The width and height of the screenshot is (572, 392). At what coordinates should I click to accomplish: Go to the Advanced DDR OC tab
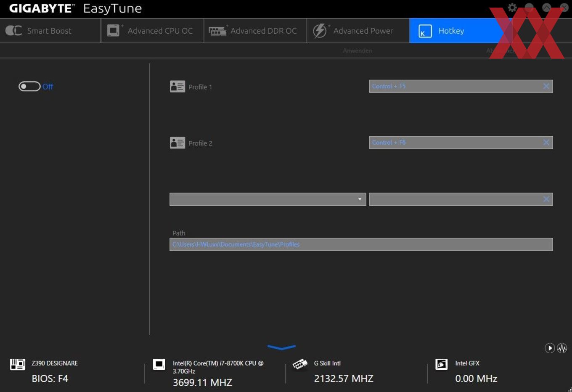coord(255,30)
